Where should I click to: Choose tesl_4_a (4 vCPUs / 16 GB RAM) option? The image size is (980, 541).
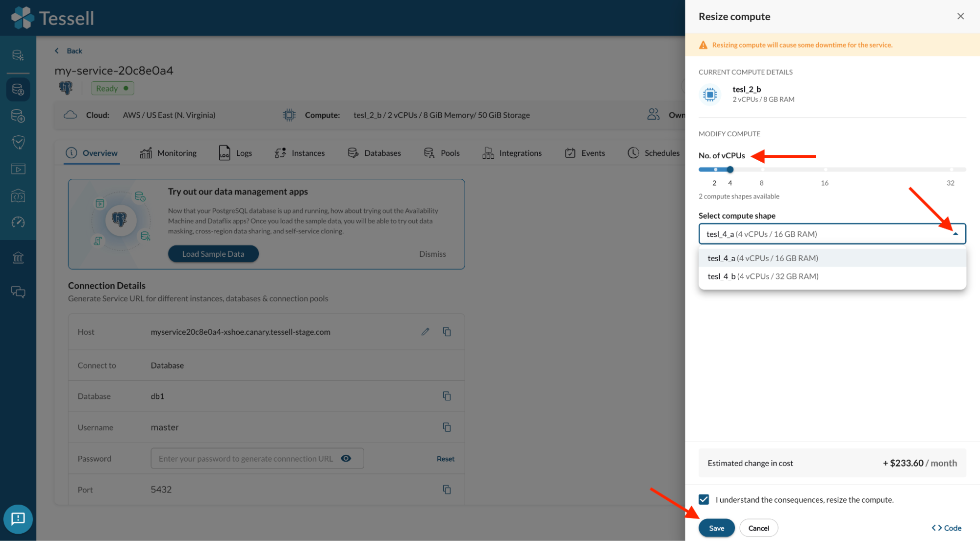[832, 258]
